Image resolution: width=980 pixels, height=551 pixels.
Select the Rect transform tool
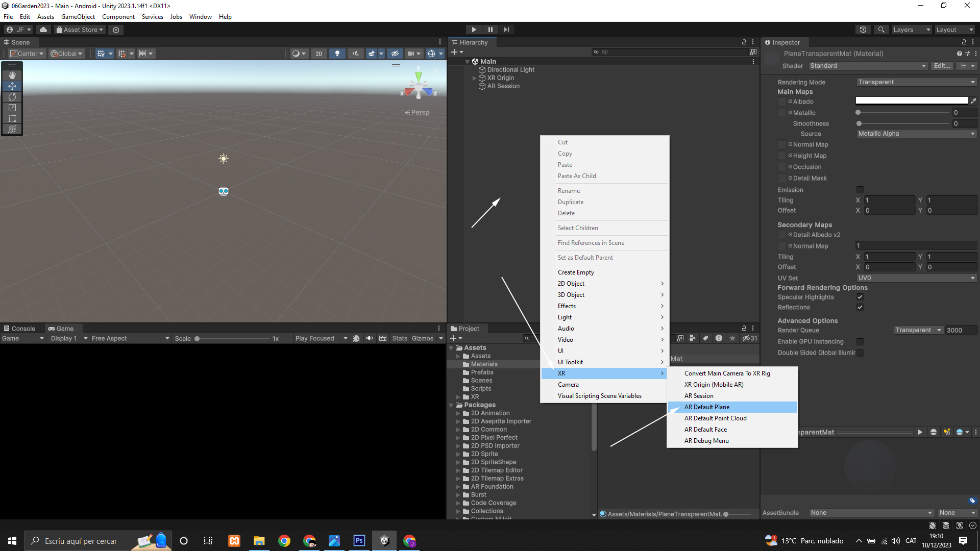12,118
